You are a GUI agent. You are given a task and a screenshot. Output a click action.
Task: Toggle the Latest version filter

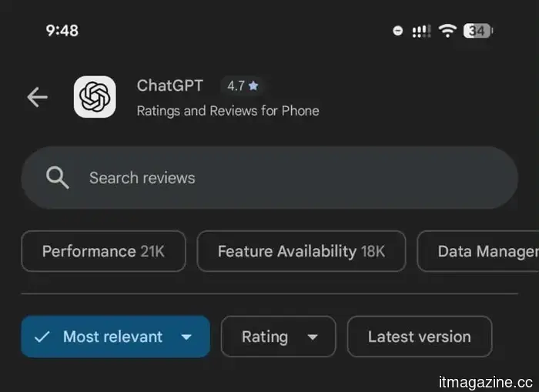click(x=419, y=337)
